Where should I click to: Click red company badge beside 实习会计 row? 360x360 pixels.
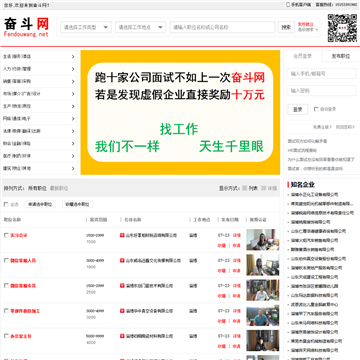click(122, 235)
